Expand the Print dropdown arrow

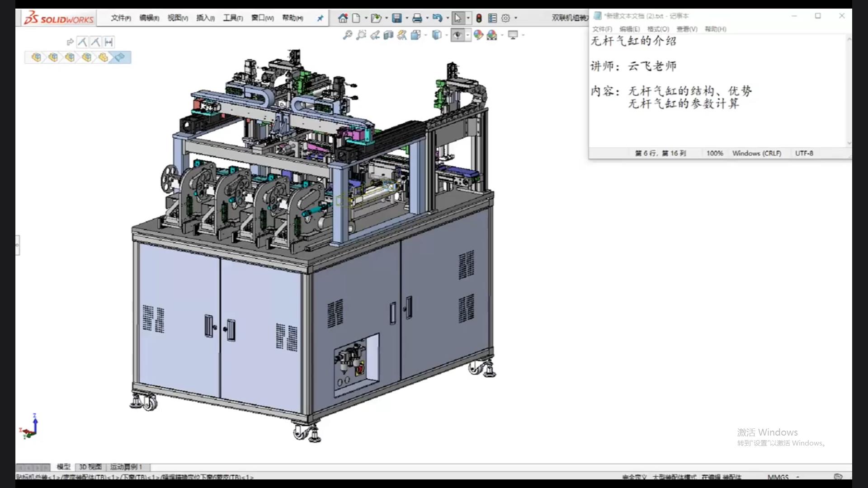(x=427, y=18)
